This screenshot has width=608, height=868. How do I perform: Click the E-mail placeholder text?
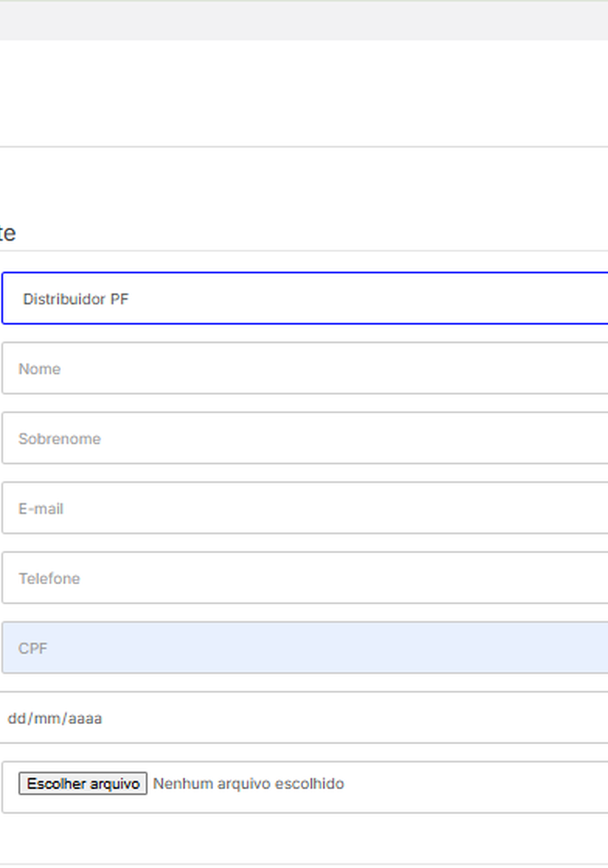click(41, 509)
